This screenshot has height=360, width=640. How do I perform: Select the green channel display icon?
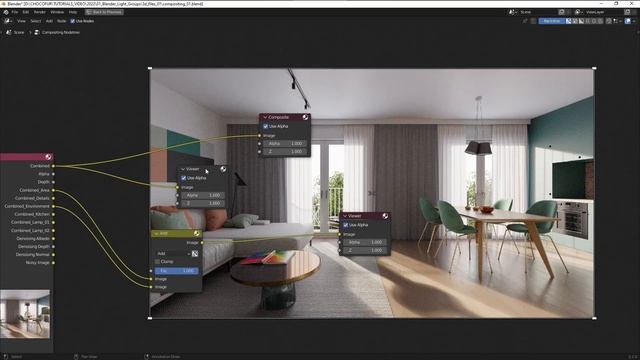(594, 21)
